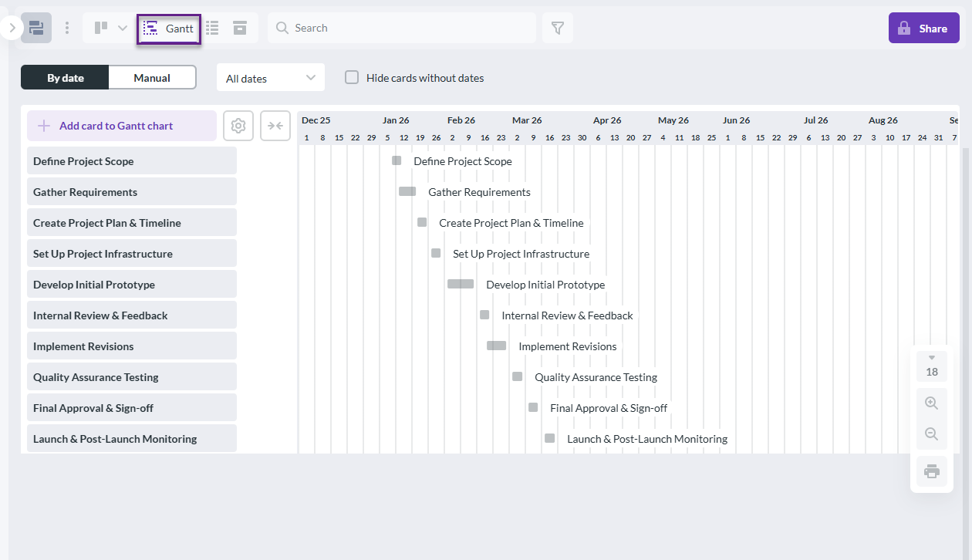
Task: Expand the left sidebar arrow
Action: [x=11, y=28]
